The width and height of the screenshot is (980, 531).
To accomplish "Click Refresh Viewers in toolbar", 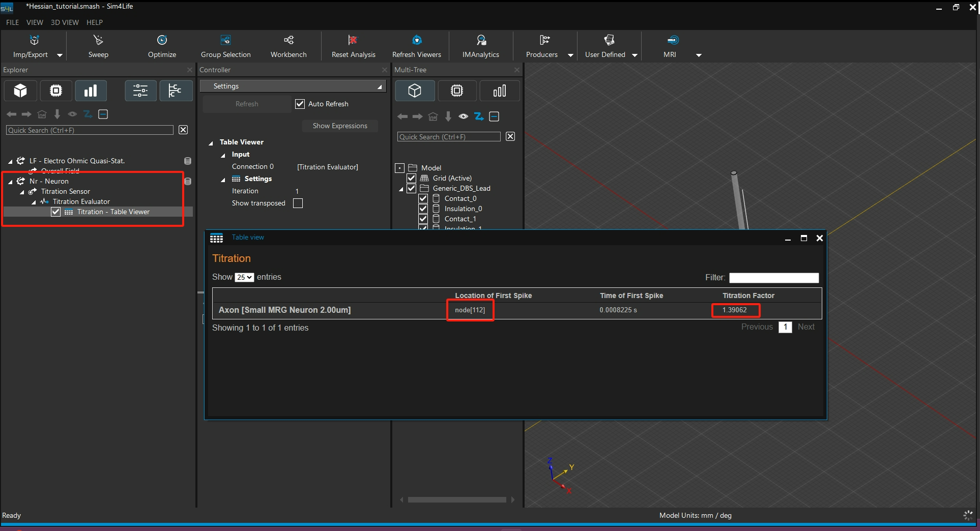I will coord(417,41).
